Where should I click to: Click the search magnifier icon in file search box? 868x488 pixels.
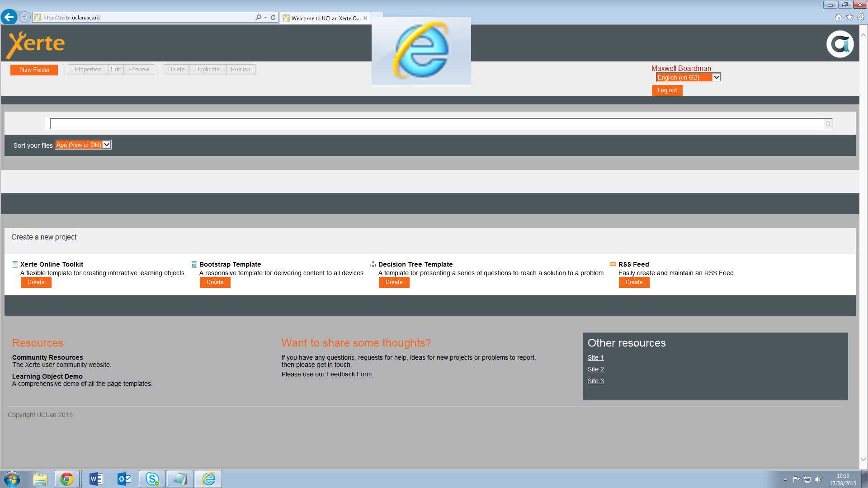(828, 124)
